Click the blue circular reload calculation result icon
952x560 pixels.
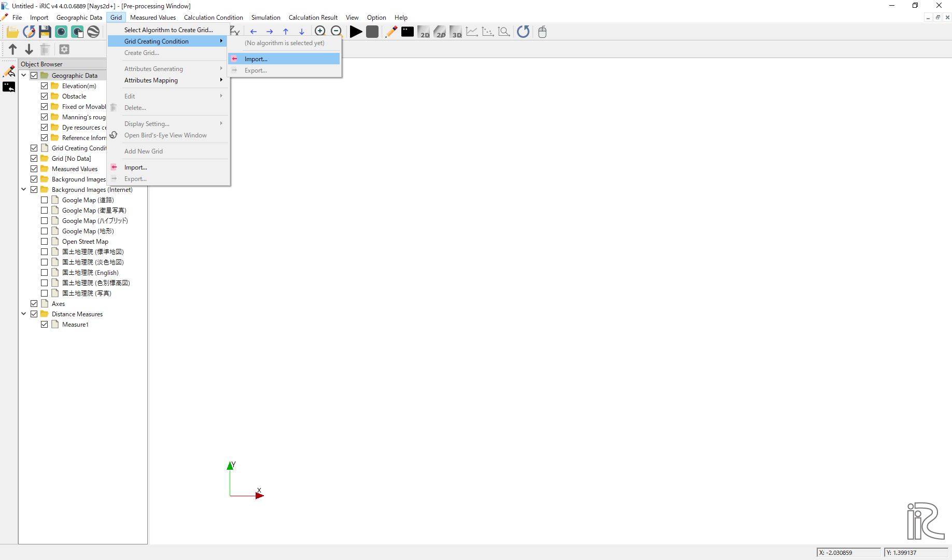[523, 32]
